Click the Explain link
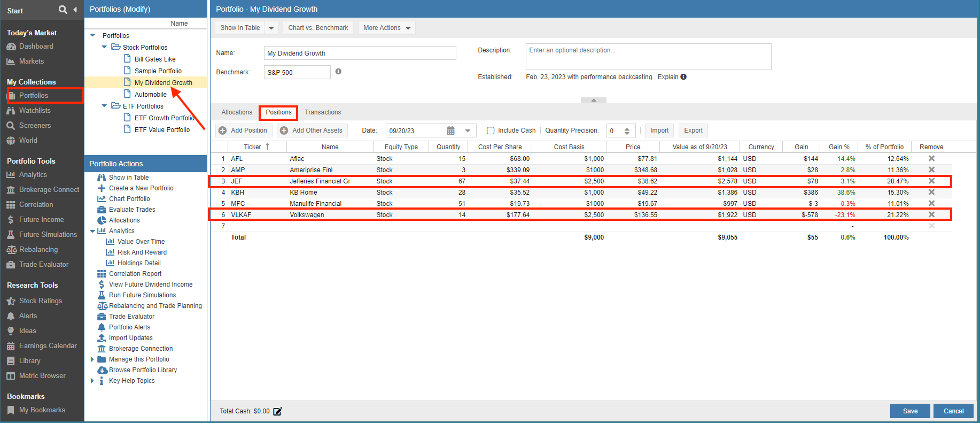This screenshot has height=423, width=980. point(667,77)
